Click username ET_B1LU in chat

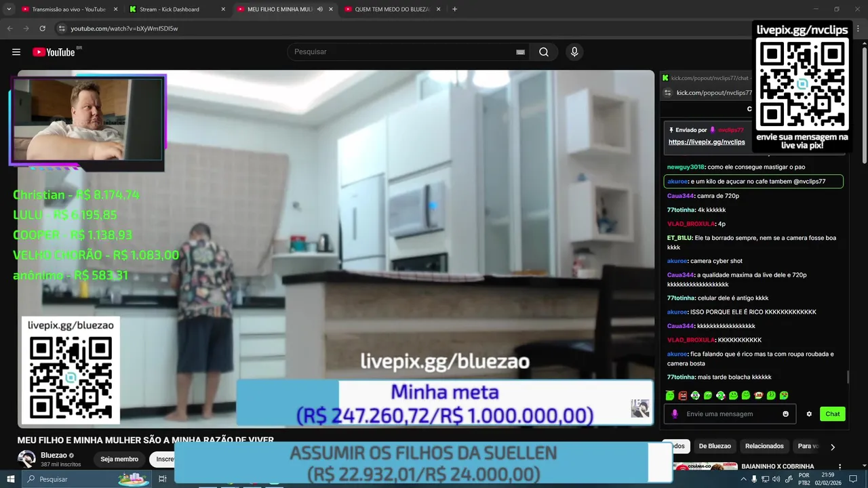(x=679, y=238)
